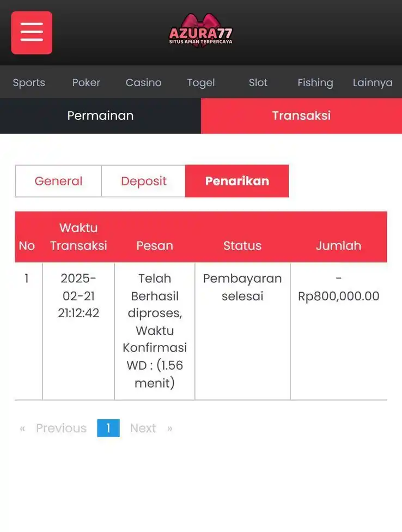Viewport: 402px width, 532px height.
Task: Switch to the Permainan tab
Action: click(x=100, y=116)
